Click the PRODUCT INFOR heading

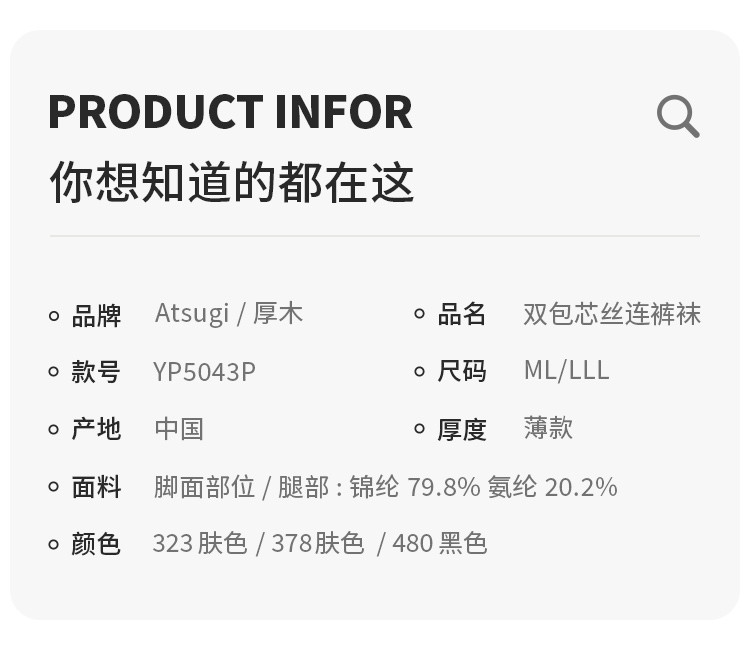pos(230,112)
